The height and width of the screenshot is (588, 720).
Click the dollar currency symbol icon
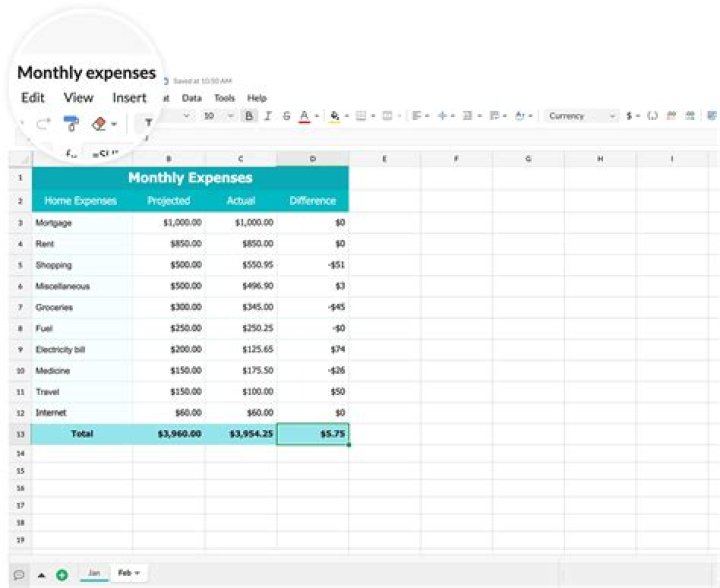629,116
